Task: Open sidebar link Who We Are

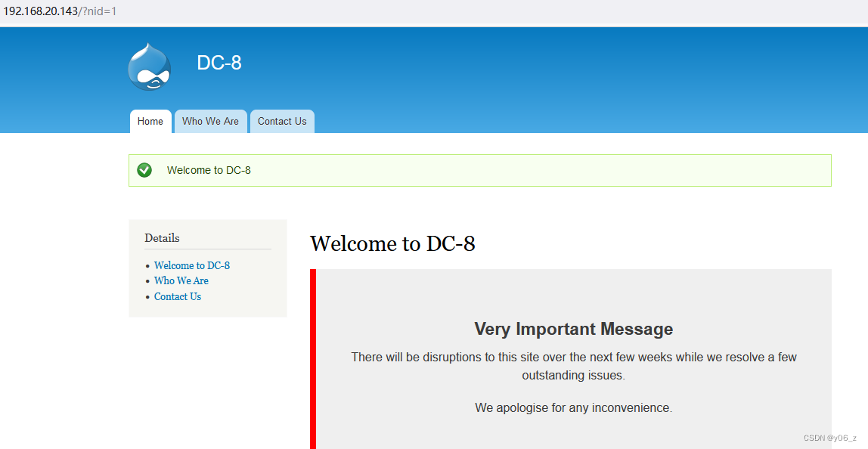Action: (x=181, y=280)
